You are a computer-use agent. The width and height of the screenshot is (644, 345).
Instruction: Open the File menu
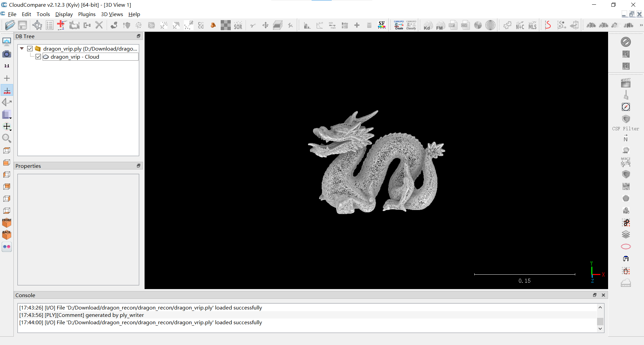point(12,14)
